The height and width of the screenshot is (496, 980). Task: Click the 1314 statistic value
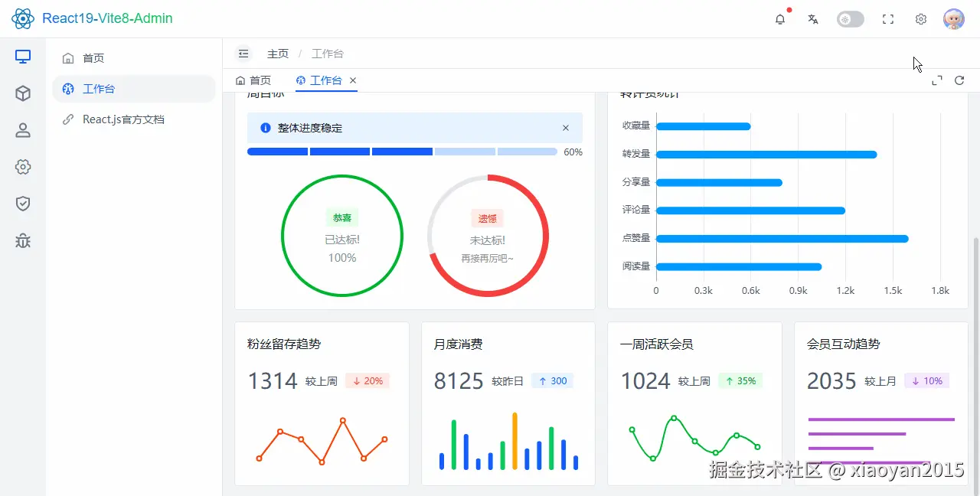273,381
